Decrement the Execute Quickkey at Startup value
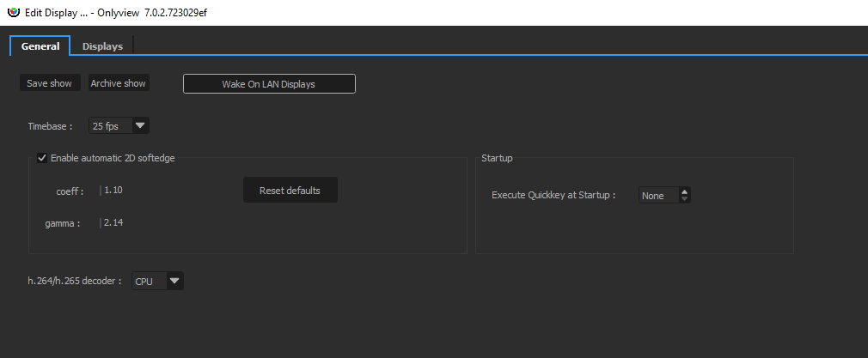Screen dimensions: 868x358 684,199
